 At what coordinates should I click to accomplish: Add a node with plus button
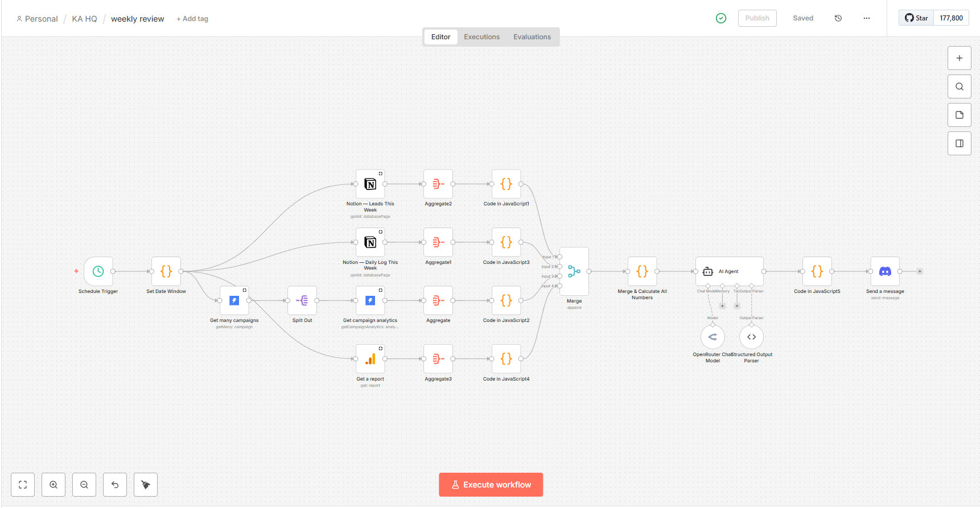click(x=959, y=58)
